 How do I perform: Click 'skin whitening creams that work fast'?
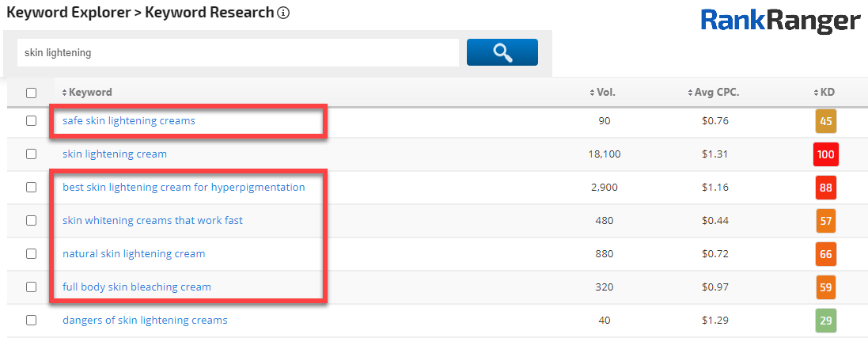[x=153, y=221]
